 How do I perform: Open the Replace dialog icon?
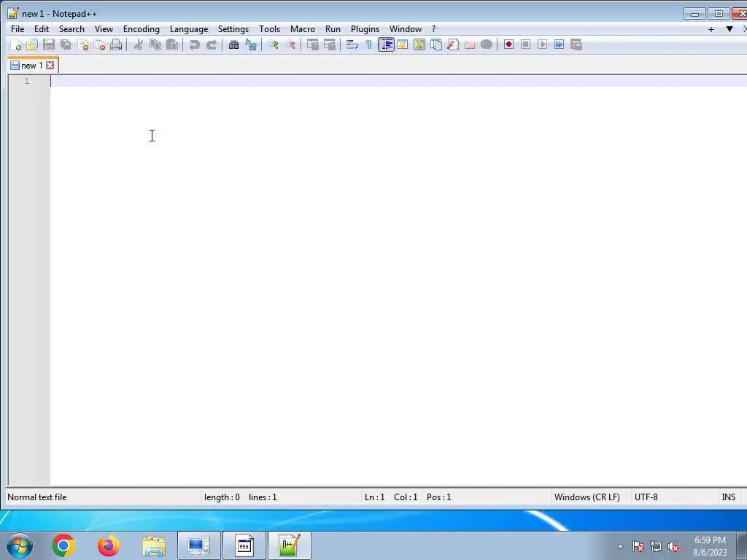(251, 44)
